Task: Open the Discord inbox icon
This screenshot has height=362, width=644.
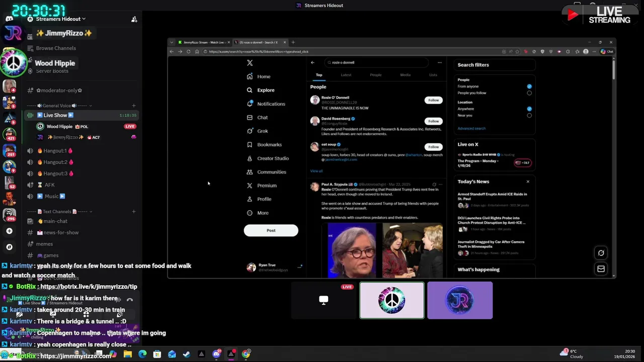Action: click(601, 269)
